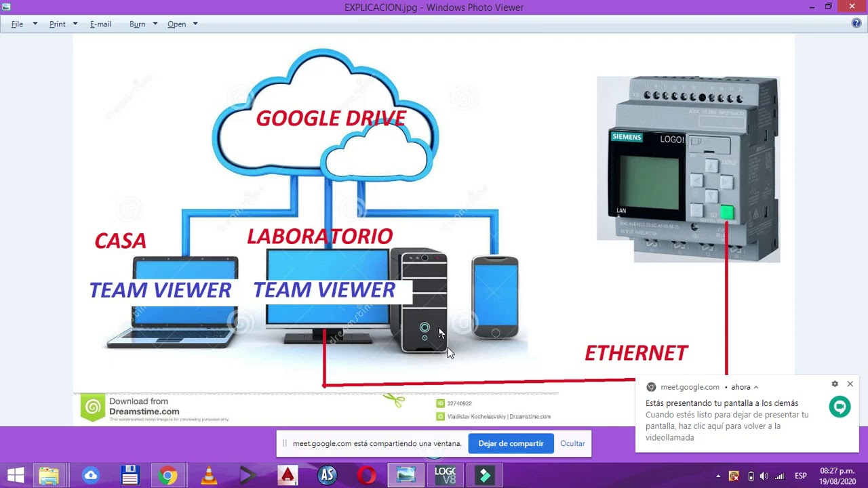Expand the notification chevron next to ahora

tap(755, 387)
